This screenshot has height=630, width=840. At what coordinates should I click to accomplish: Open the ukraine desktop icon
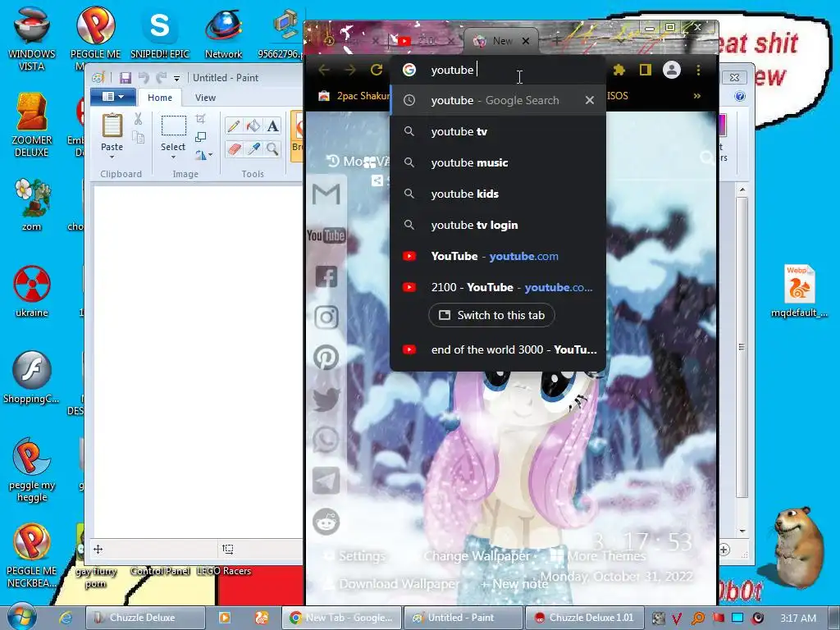[x=32, y=291]
